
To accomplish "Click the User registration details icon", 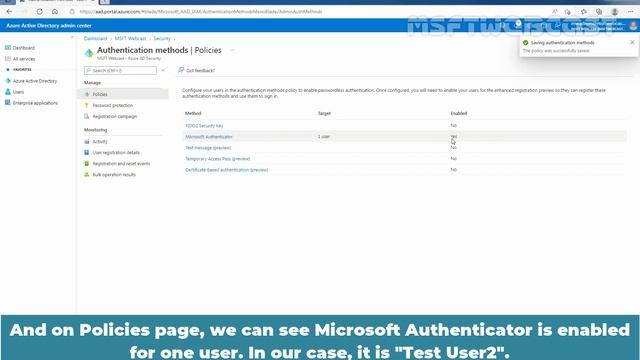I will tap(87, 153).
